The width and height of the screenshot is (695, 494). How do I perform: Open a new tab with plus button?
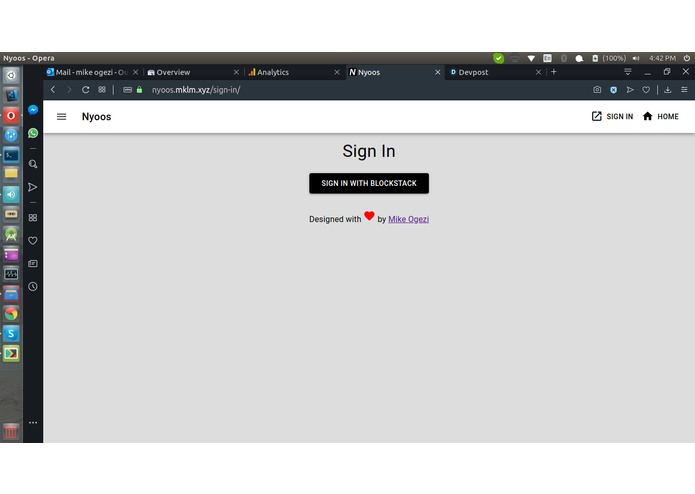pos(554,72)
